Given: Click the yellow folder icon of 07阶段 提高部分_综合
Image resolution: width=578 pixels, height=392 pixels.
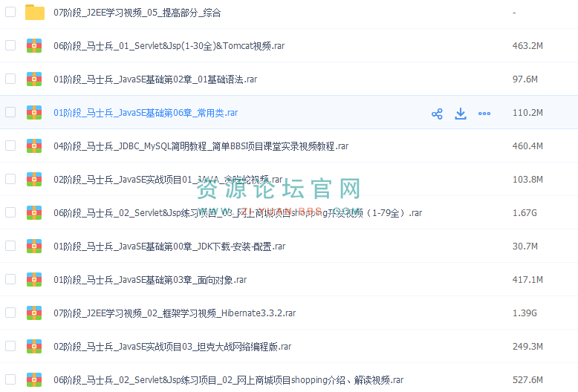Looking at the screenshot, I should pyautogui.click(x=35, y=12).
